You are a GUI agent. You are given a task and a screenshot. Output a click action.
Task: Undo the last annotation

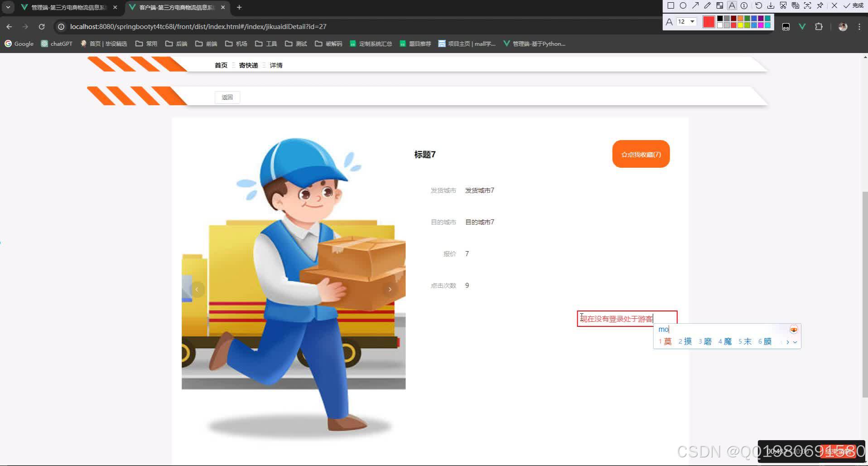coord(759,6)
